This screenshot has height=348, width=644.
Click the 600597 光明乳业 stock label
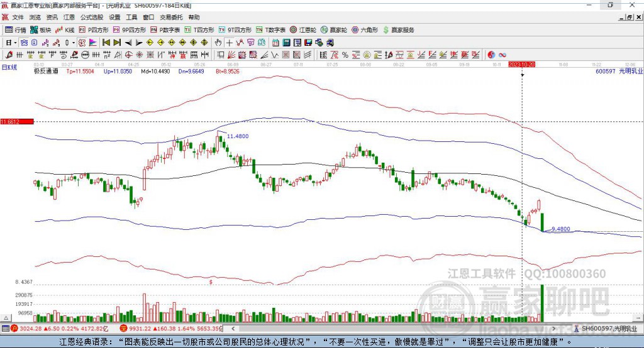pyautogui.click(x=619, y=71)
